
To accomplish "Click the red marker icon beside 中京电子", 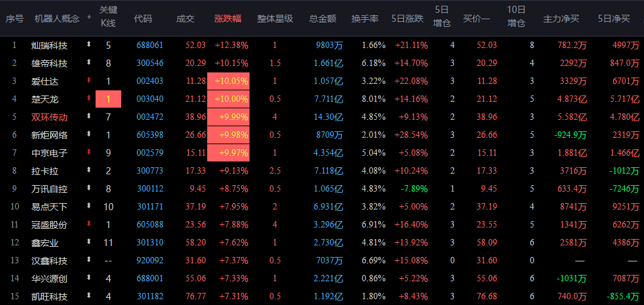I will [x=89, y=152].
